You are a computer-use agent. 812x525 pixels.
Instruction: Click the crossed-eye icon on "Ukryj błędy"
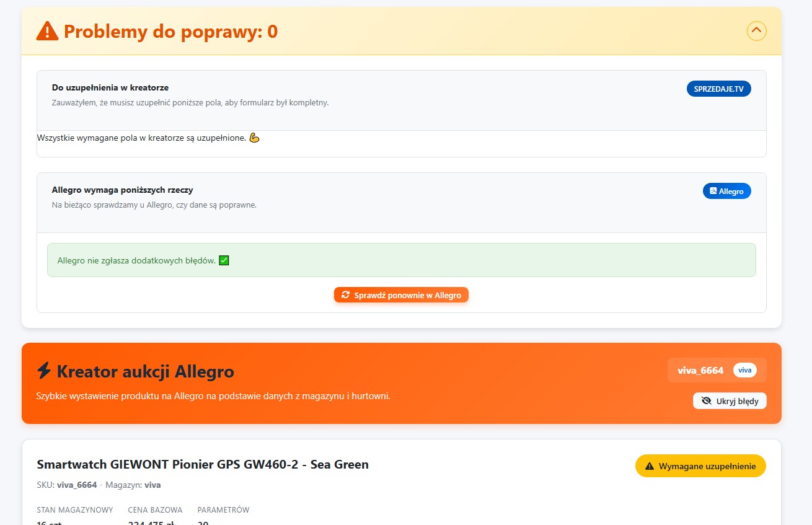pyautogui.click(x=707, y=400)
